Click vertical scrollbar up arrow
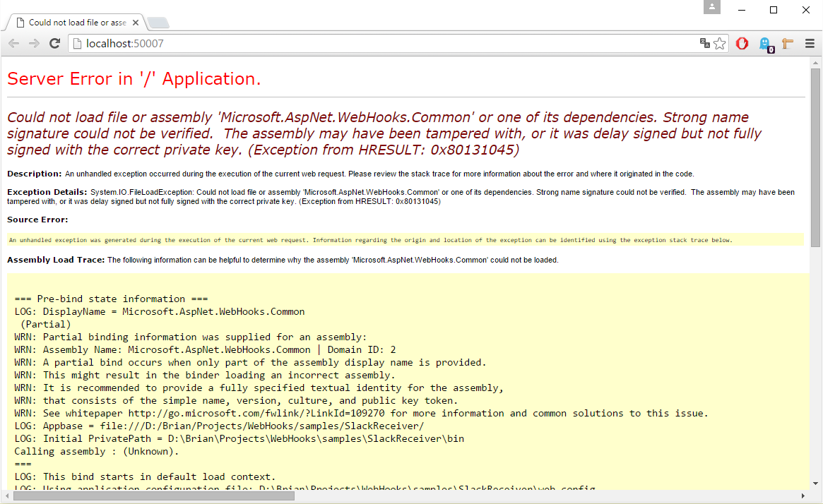The image size is (823, 504). click(x=815, y=63)
